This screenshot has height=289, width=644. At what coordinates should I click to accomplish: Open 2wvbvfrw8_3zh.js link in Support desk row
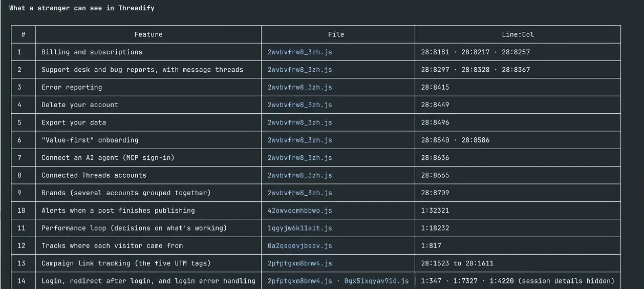(x=300, y=70)
